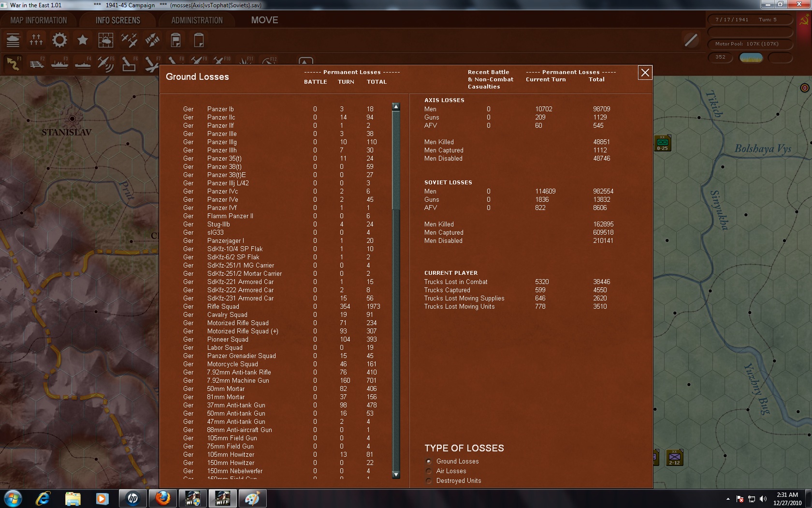Click the Panzer IIIg row

coord(282,142)
